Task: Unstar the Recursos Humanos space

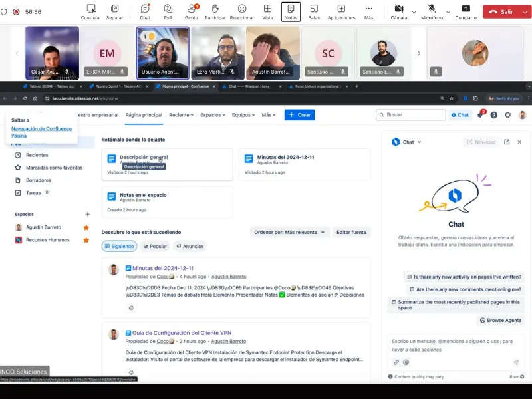Action: [x=86, y=240]
